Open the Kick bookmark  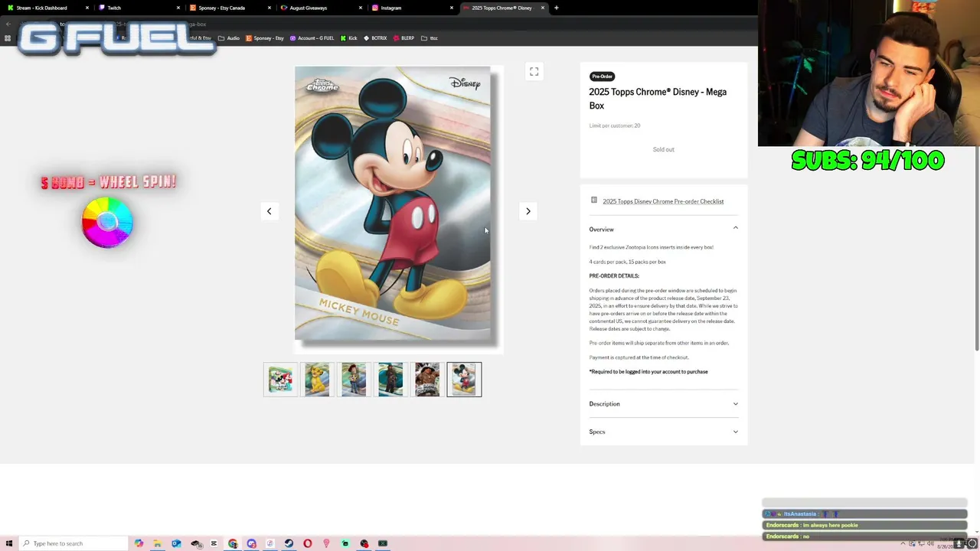pos(349,38)
